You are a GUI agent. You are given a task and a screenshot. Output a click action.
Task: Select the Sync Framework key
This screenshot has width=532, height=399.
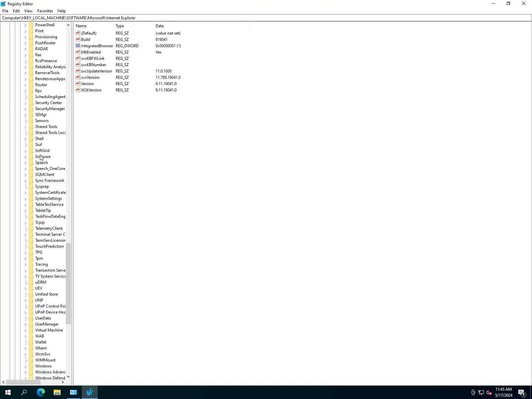point(50,181)
